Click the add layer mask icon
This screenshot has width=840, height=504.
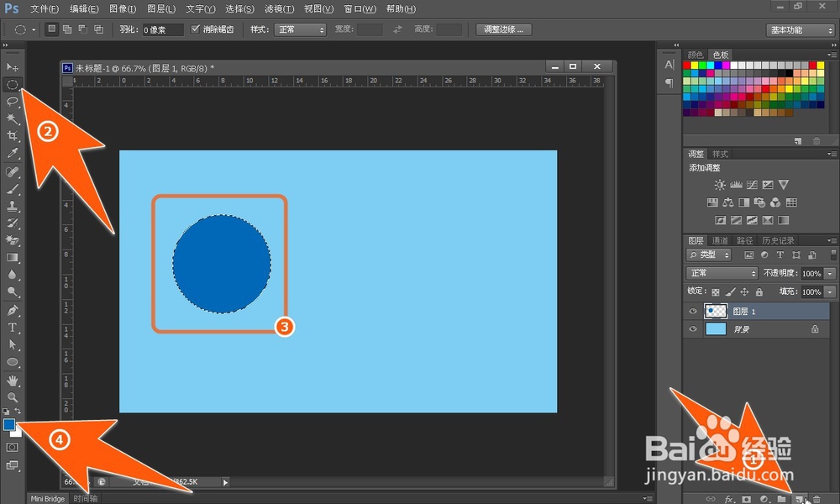746,499
